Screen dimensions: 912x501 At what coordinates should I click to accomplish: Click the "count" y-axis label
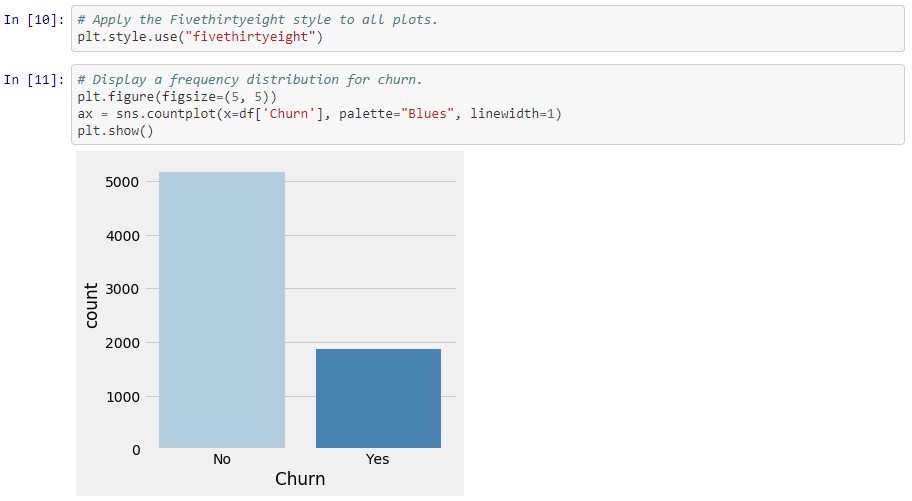tap(92, 306)
